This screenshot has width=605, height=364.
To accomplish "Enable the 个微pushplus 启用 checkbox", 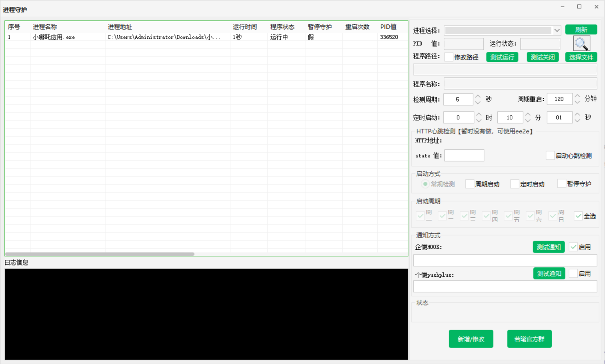I will 573,273.
